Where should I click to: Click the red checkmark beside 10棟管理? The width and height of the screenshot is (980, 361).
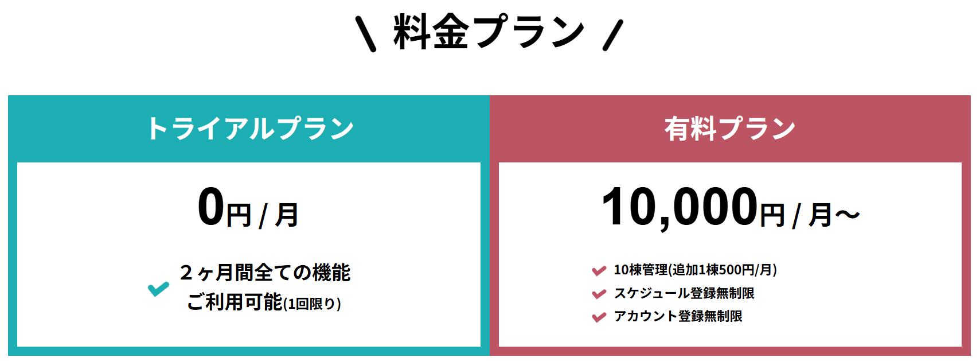point(599,270)
